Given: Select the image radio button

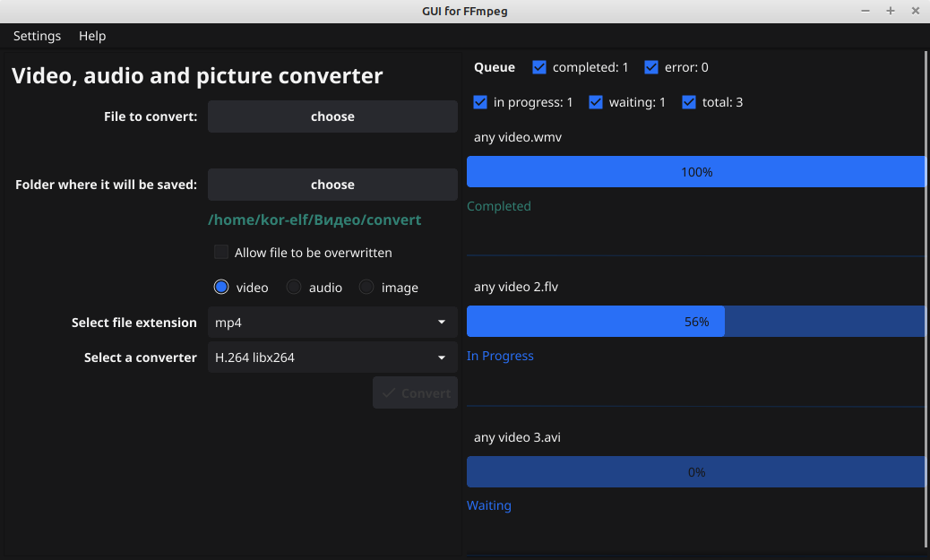Looking at the screenshot, I should pyautogui.click(x=366, y=288).
